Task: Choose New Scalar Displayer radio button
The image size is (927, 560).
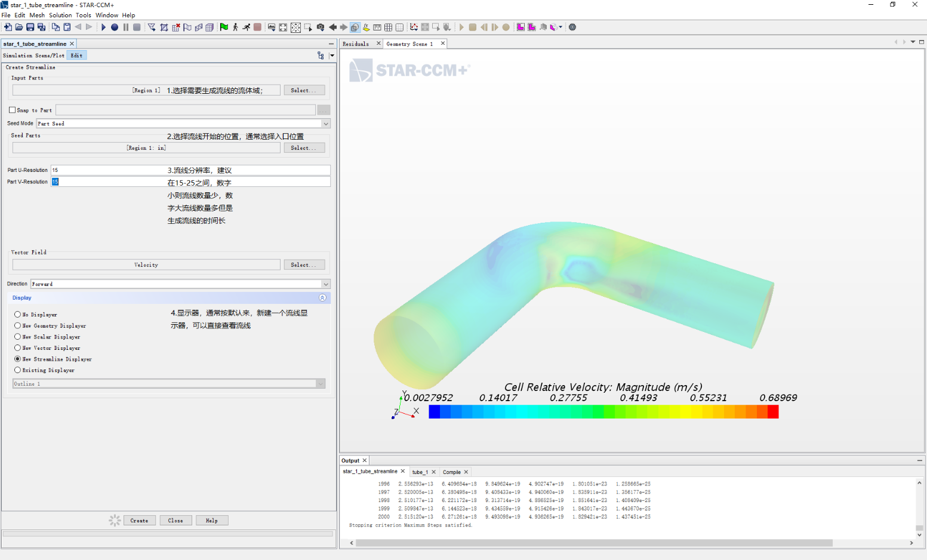Action: click(x=17, y=337)
